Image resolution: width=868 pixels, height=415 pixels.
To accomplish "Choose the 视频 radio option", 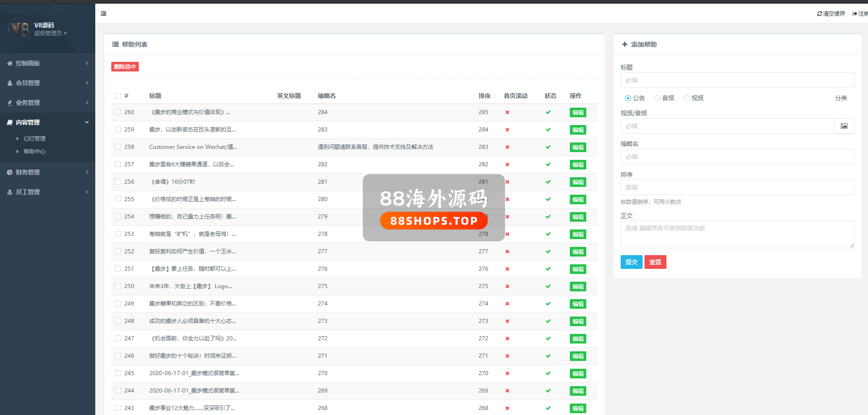I will pyautogui.click(x=687, y=98).
